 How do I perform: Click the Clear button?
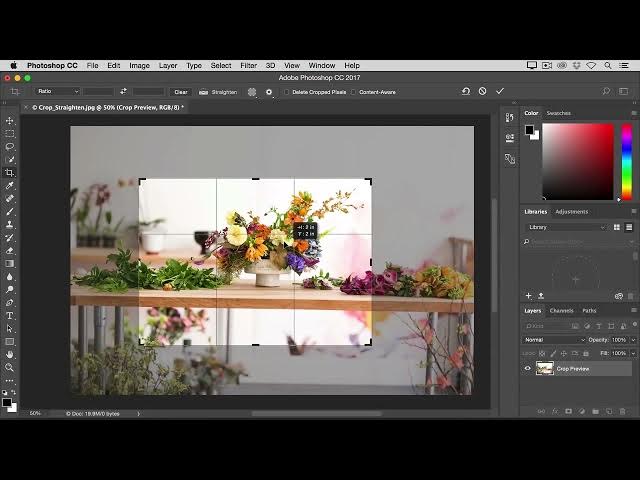(x=181, y=92)
